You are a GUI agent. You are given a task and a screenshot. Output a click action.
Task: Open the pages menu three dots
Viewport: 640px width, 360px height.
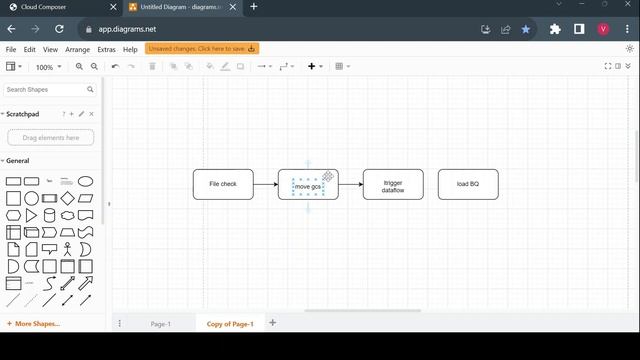(120, 324)
